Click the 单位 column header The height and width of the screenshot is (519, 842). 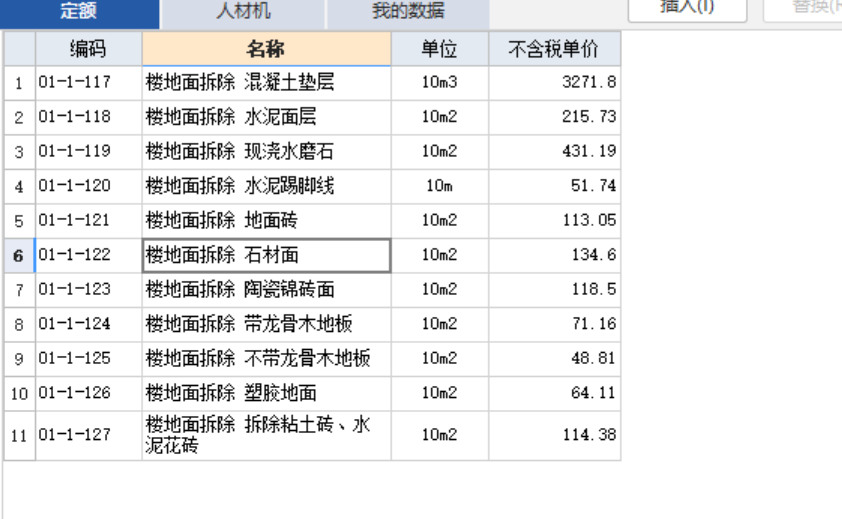coord(440,49)
